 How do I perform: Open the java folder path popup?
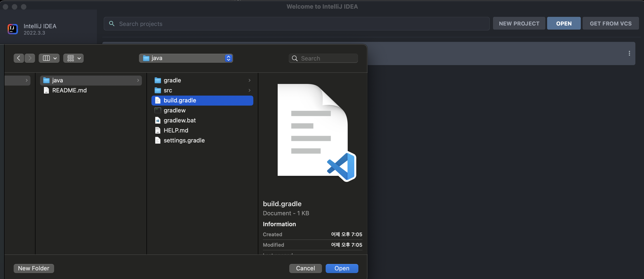[186, 58]
